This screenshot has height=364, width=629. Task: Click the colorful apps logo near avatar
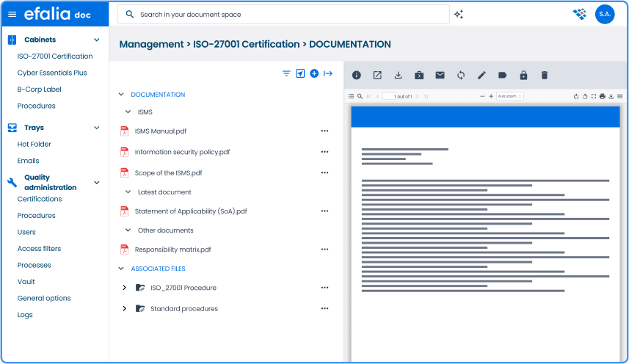(x=579, y=14)
